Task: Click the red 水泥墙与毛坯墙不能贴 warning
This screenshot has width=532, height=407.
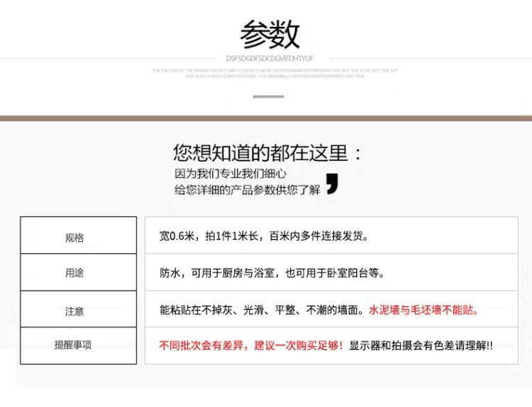Action: (x=423, y=310)
